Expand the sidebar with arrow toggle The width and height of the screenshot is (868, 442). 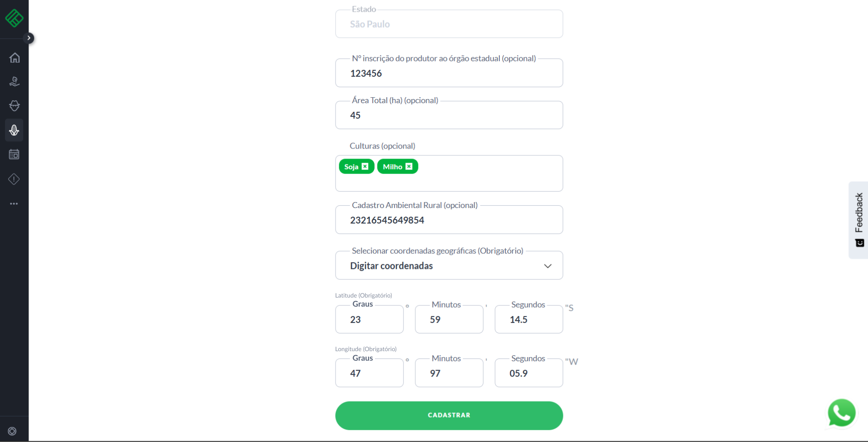(x=29, y=38)
